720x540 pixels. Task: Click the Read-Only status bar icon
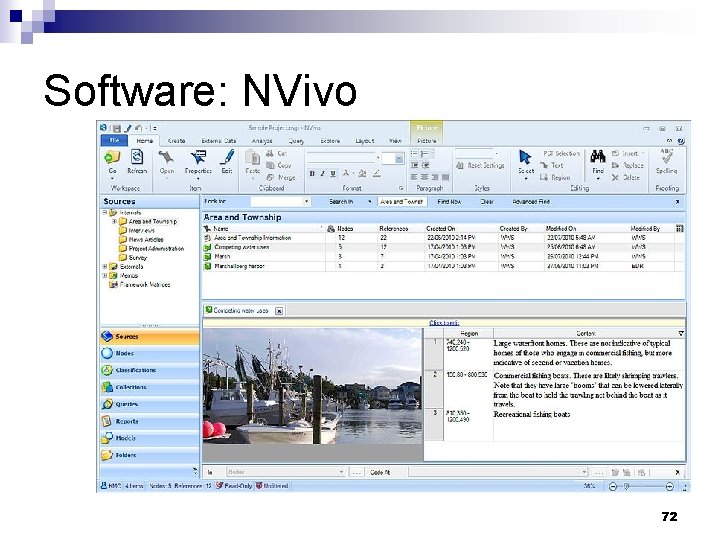[x=220, y=486]
